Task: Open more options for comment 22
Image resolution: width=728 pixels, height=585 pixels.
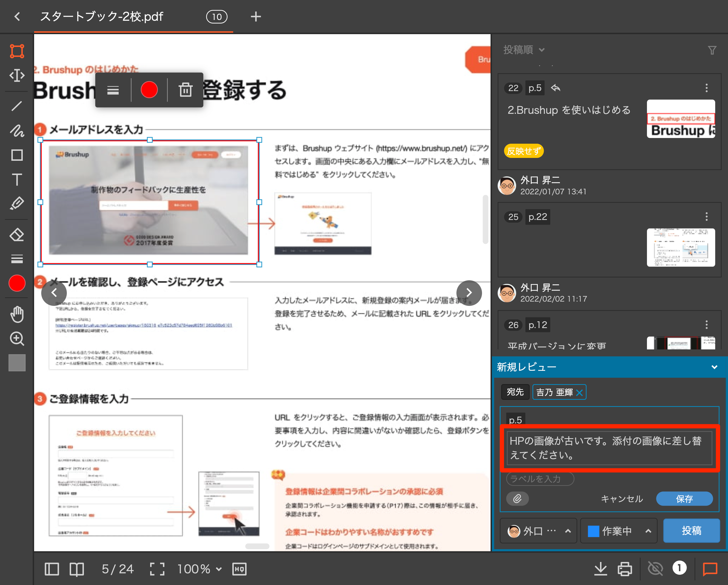Action: [706, 88]
